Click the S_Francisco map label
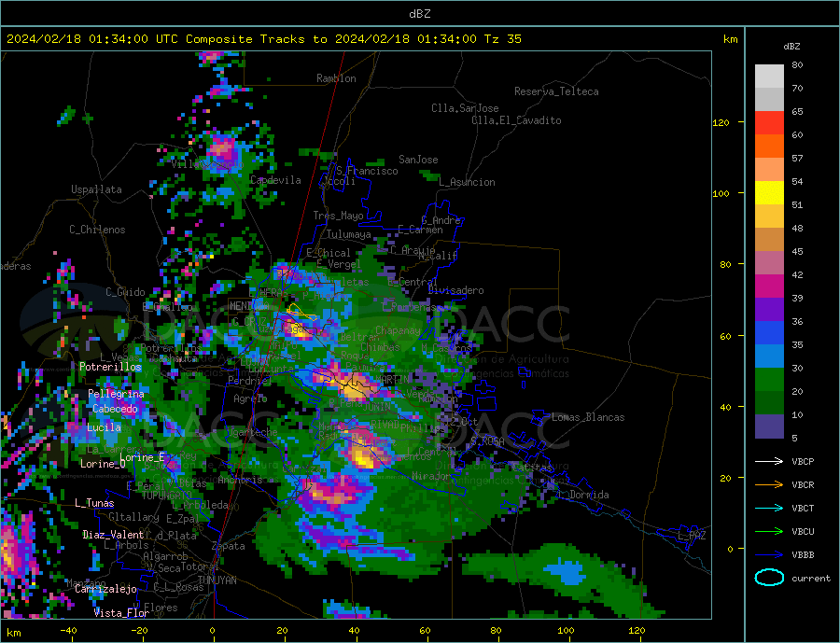840x643 pixels. coord(367,171)
